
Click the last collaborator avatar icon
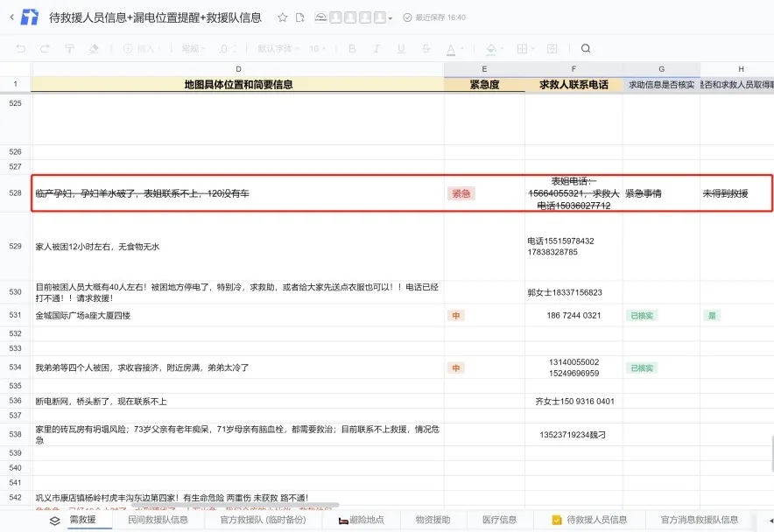pos(380,17)
